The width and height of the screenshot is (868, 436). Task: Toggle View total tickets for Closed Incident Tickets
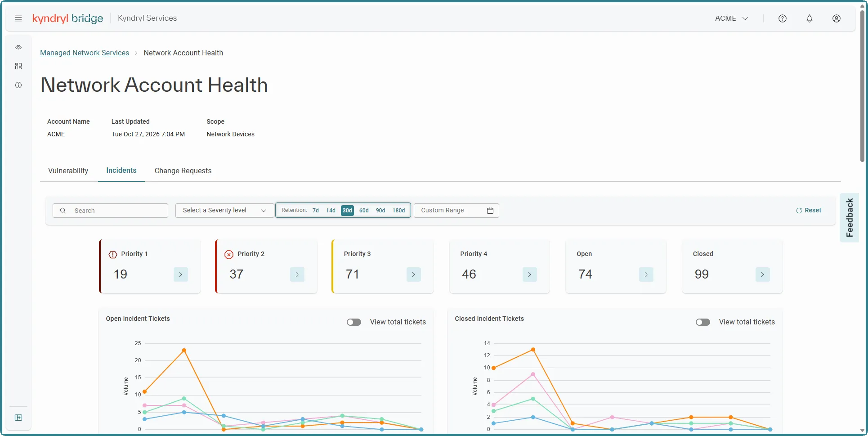pos(703,322)
